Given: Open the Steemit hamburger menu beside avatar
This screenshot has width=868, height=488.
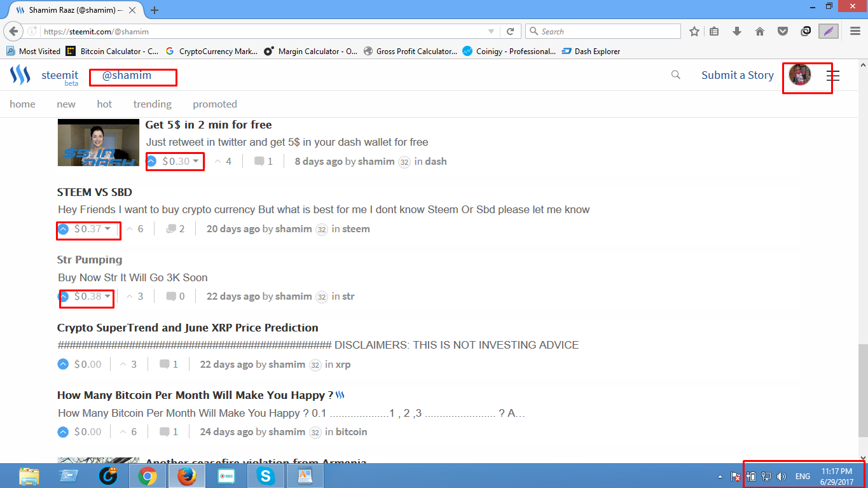Looking at the screenshot, I should coord(833,76).
